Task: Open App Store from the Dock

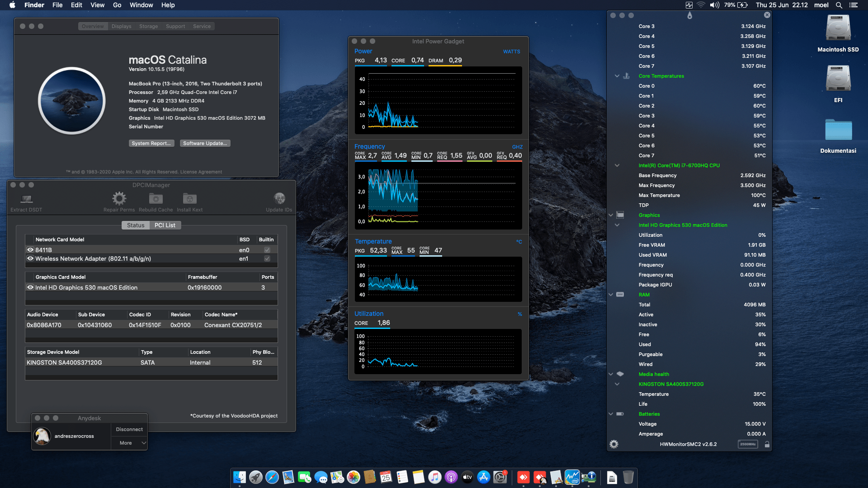Action: point(484,477)
